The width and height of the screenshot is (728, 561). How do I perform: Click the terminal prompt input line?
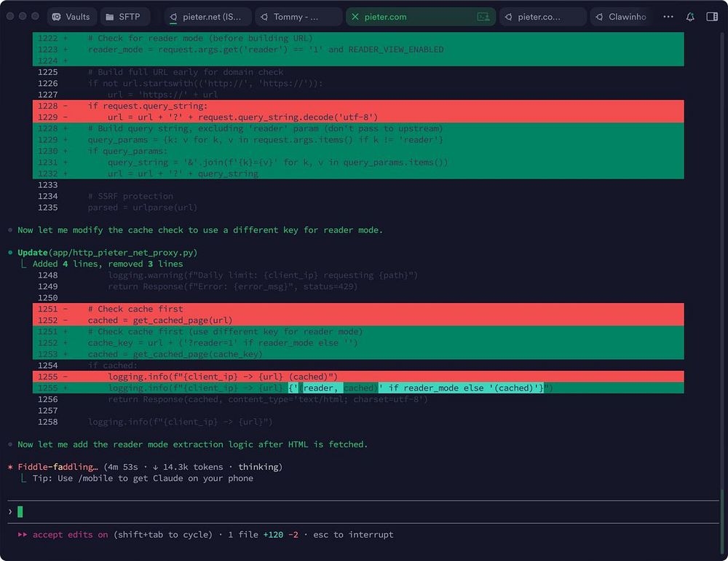coord(363,511)
